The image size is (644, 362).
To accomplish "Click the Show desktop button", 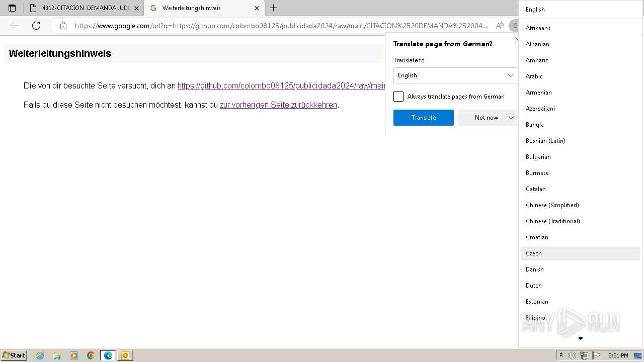I will [x=638, y=355].
